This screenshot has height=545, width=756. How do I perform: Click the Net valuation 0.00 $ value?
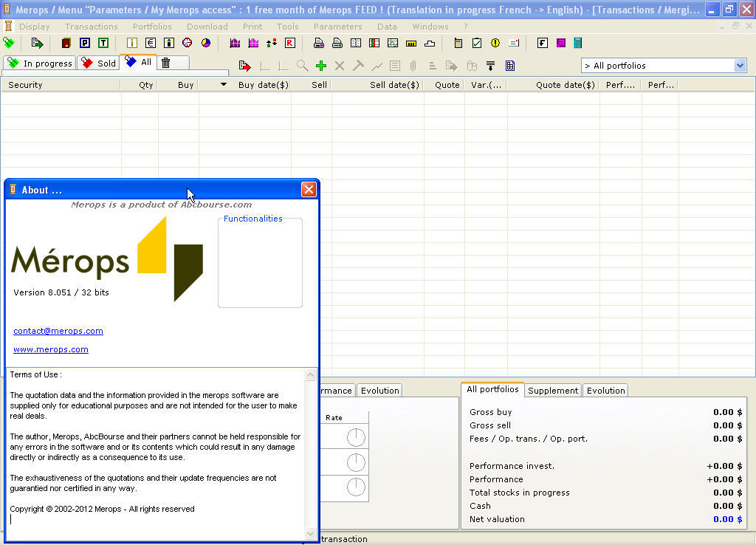727,519
